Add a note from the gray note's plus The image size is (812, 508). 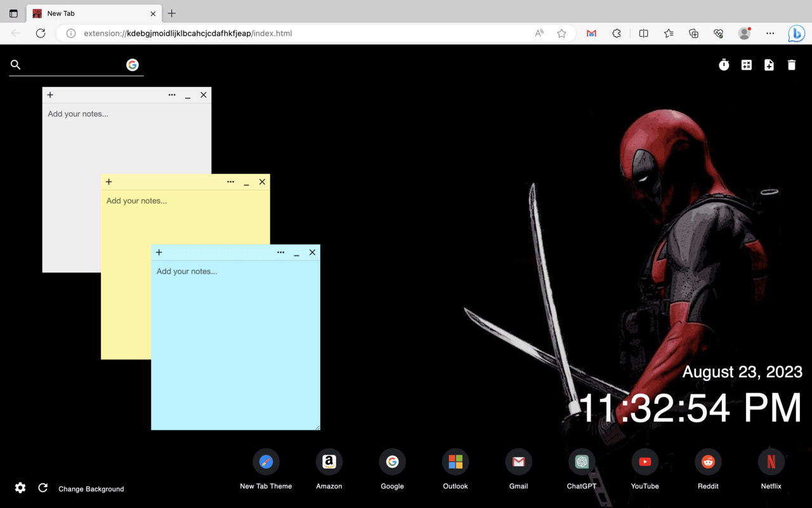[x=50, y=95]
